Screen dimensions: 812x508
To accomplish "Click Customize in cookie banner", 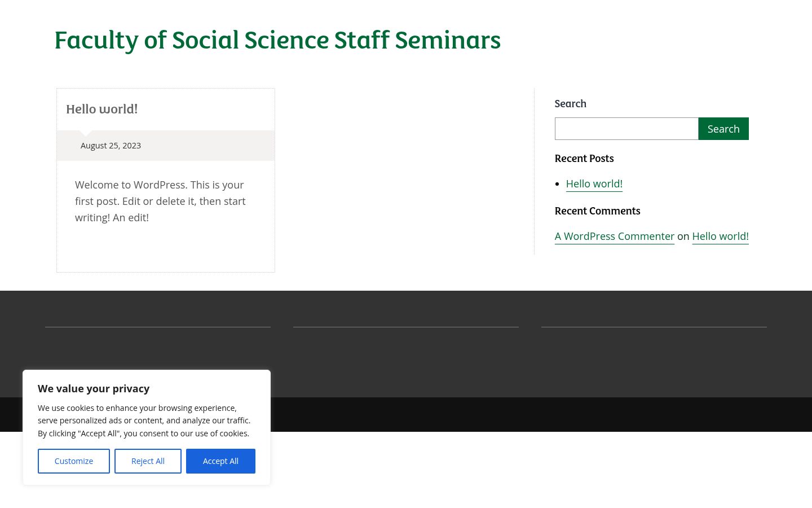I will click(x=74, y=461).
